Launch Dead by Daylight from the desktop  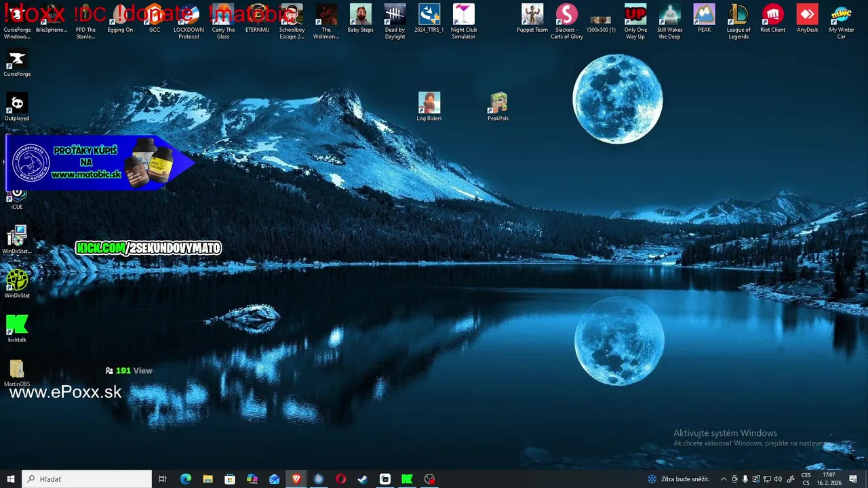coord(395,22)
